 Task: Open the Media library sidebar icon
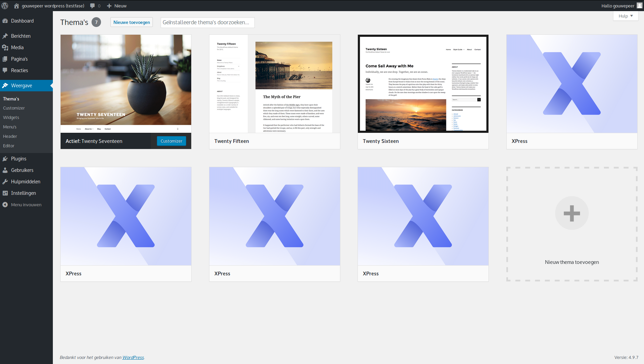click(5, 47)
